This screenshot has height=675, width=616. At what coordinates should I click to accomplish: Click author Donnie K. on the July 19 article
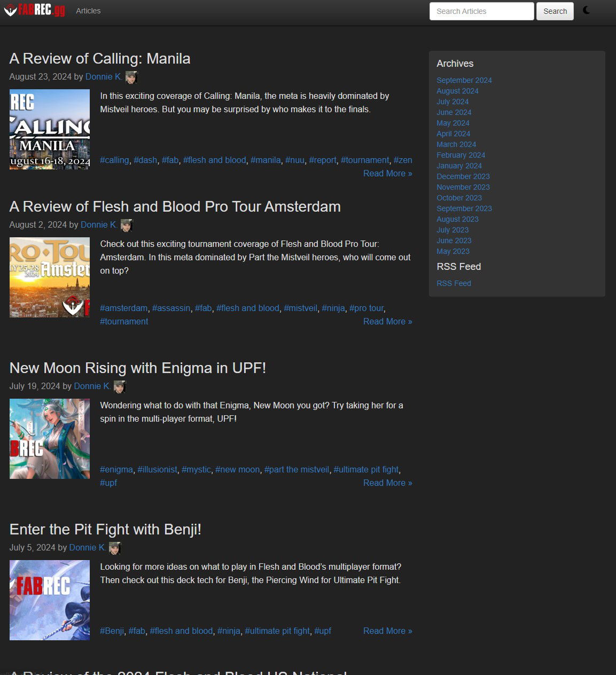click(x=92, y=386)
